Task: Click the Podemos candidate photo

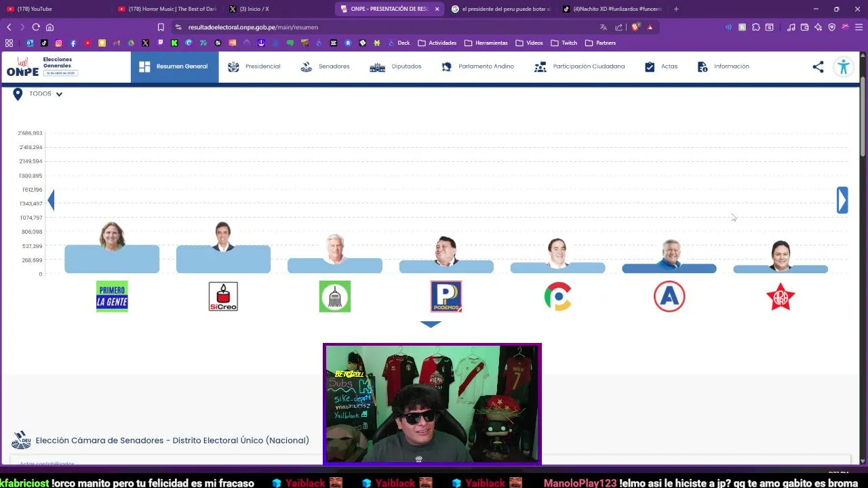Action: point(446,251)
